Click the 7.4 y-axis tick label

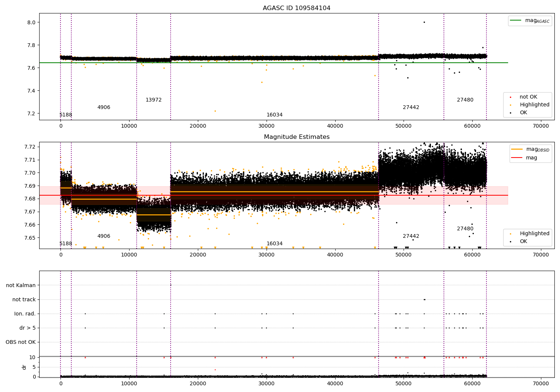pos(31,91)
